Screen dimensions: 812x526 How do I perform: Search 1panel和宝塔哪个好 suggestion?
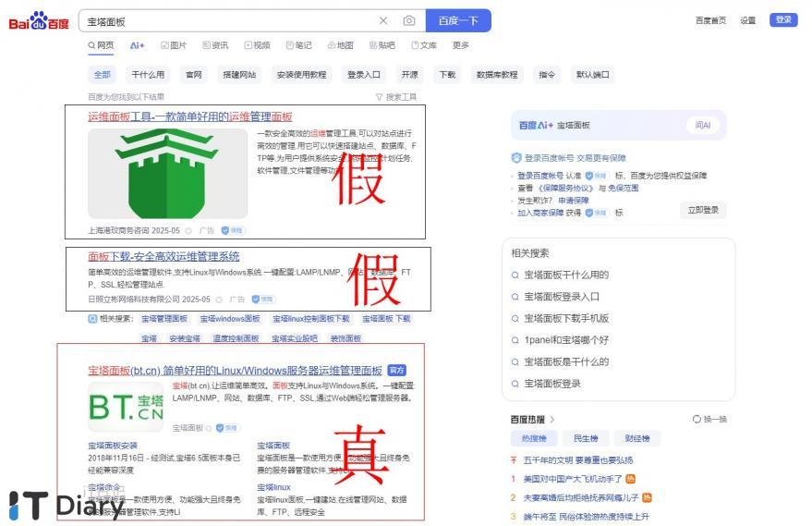(566, 340)
